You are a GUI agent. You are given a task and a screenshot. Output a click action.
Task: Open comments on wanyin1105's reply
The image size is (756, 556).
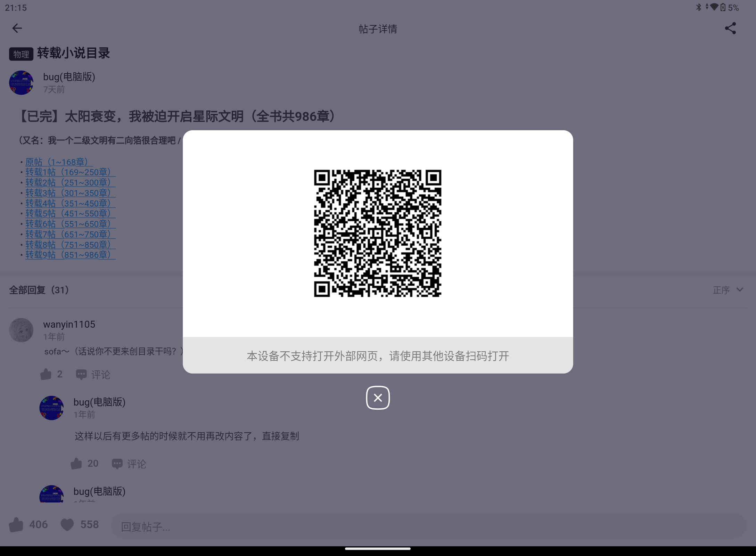coord(92,374)
